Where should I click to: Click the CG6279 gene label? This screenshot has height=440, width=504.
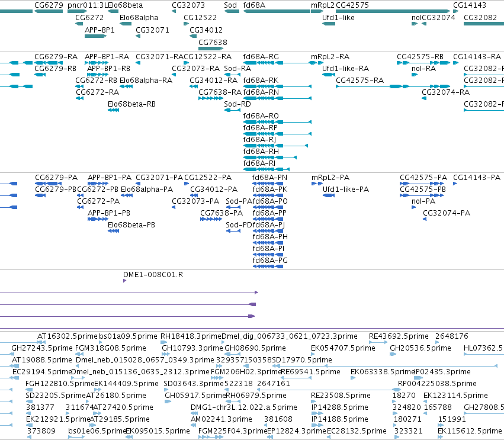pos(49,5)
